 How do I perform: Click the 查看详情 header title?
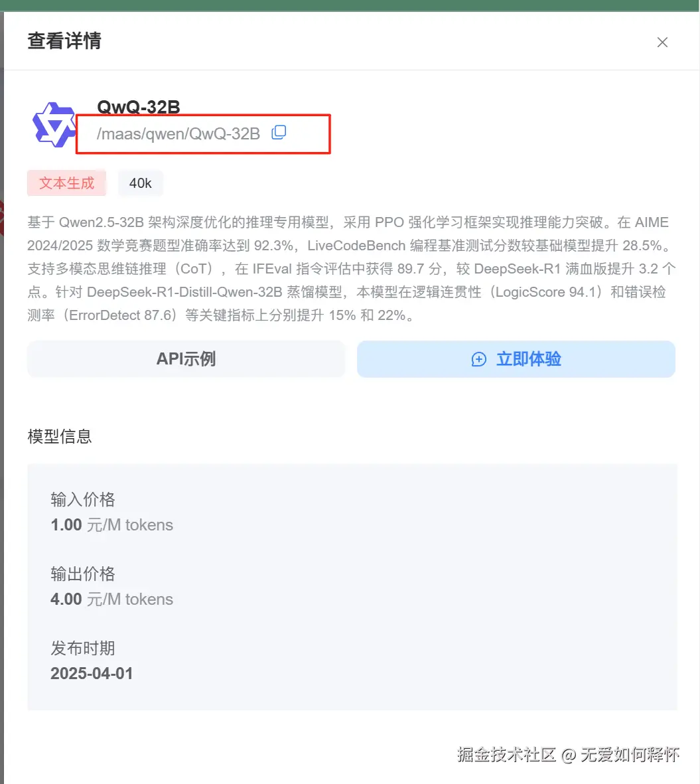pos(64,41)
